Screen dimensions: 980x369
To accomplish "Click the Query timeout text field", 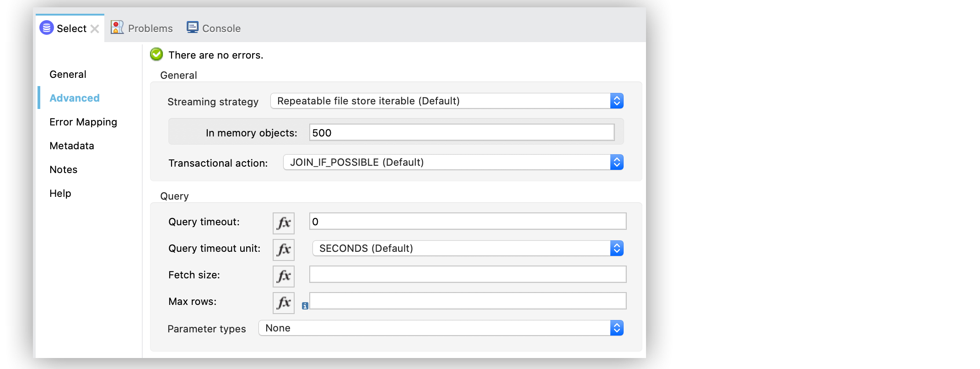I will (467, 222).
